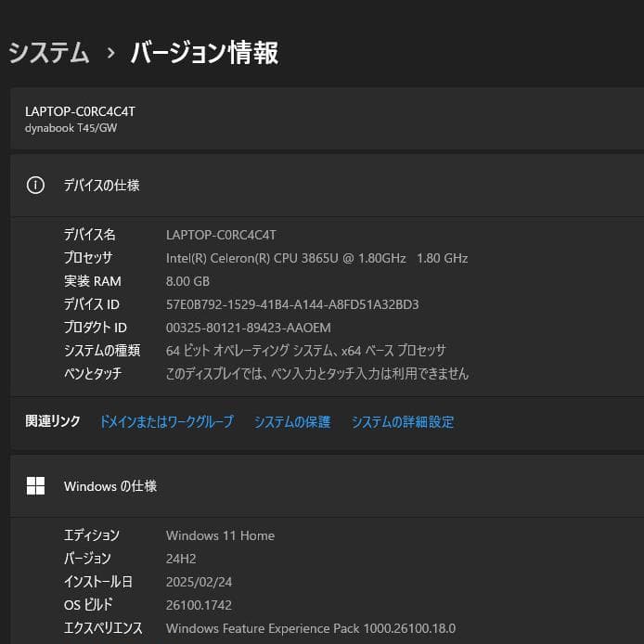This screenshot has height=644, width=644.
Task: Select product ID 00325-80121-89423-AAOEM
Action: coord(248,328)
